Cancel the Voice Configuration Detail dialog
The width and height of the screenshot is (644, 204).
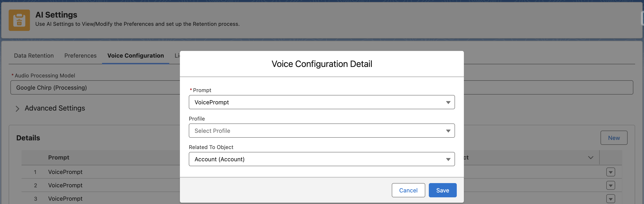point(408,190)
